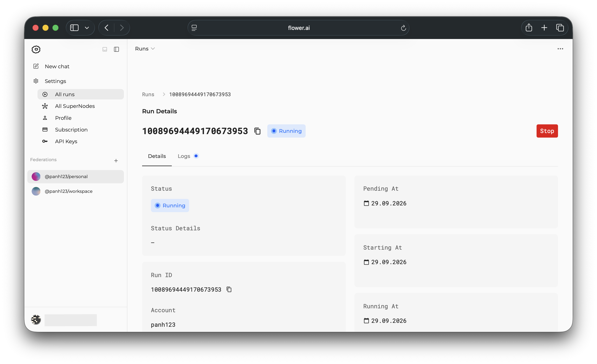Viewport: 597px width, 364px height.
Task: Select the @panh123/workspace federation
Action: [76, 191]
